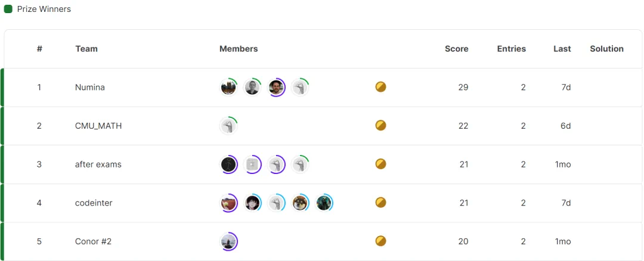644x261 pixels.
Task: Open CMU_MATH's only member avatar
Action: coord(228,126)
